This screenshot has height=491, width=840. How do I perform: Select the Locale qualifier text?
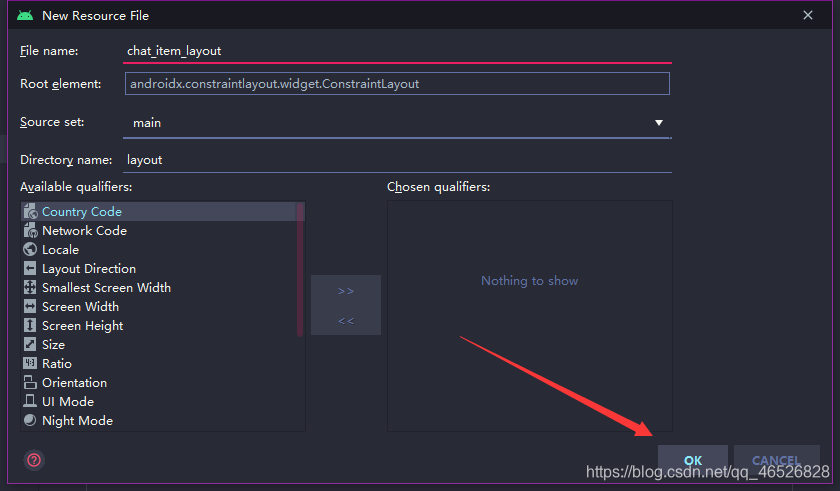[61, 250]
